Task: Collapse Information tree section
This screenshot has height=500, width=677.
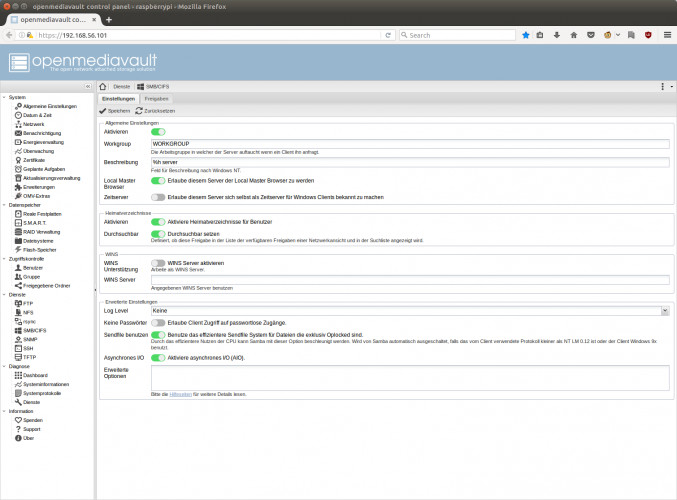Action: click(x=4, y=411)
